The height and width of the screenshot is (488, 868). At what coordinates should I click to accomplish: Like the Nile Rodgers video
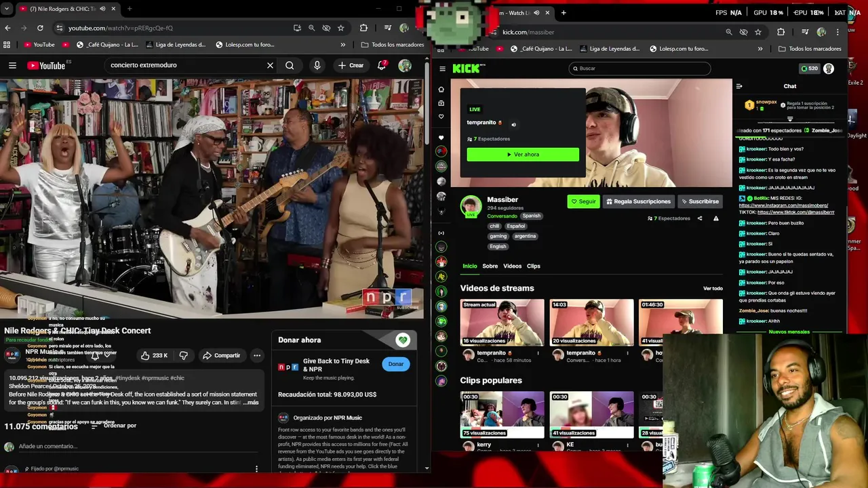(x=154, y=355)
